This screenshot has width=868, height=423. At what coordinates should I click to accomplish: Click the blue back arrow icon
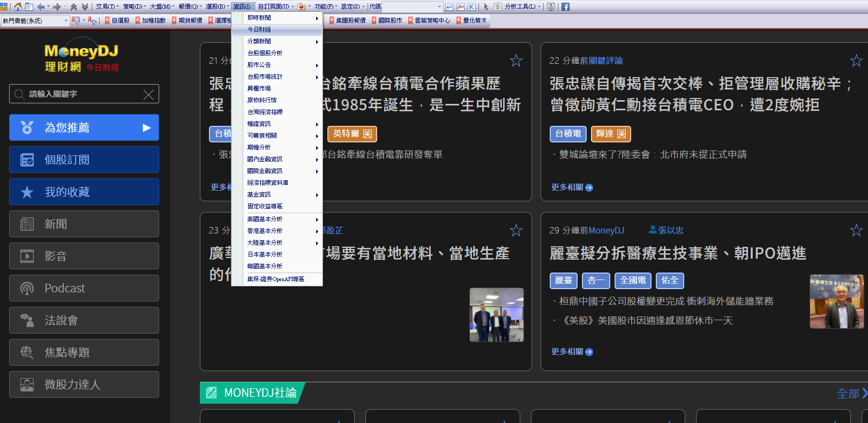[40, 7]
